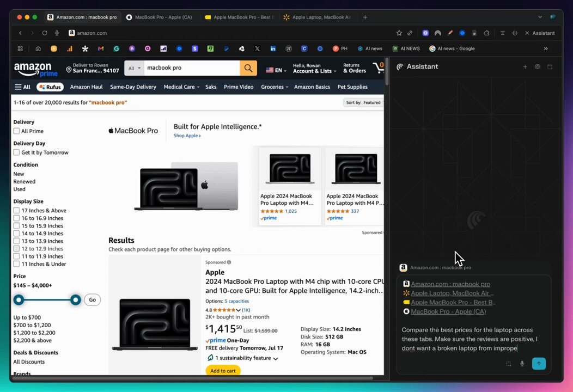Click the new chat plus icon in Assistant panel
This screenshot has height=392, width=573.
coord(525,67)
